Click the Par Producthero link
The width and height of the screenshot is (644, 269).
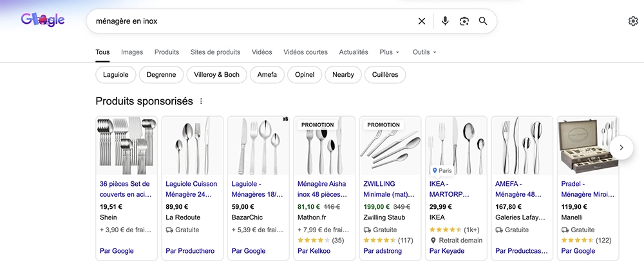click(190, 251)
